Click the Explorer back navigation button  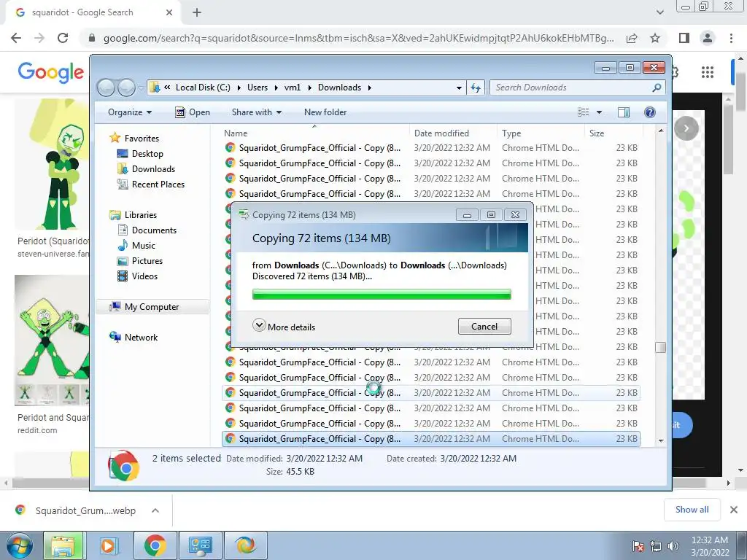coord(106,87)
